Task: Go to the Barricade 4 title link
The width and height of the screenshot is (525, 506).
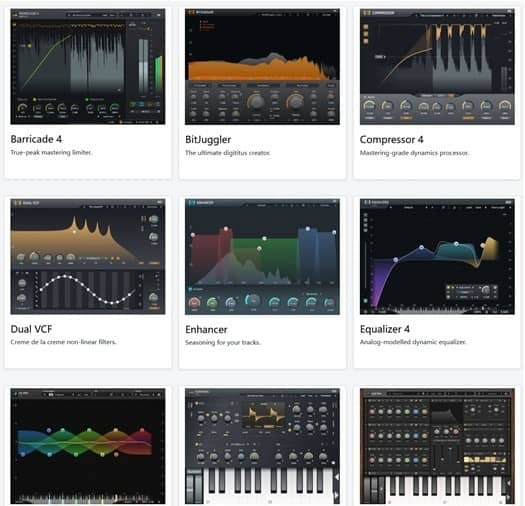Action: pos(36,139)
